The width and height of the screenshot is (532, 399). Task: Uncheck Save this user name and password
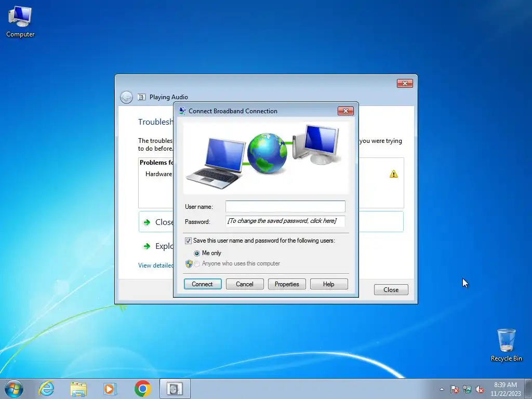click(188, 241)
